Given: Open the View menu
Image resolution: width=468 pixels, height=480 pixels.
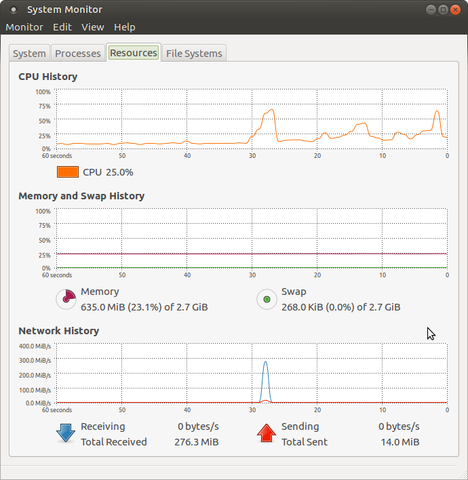Looking at the screenshot, I should (93, 27).
